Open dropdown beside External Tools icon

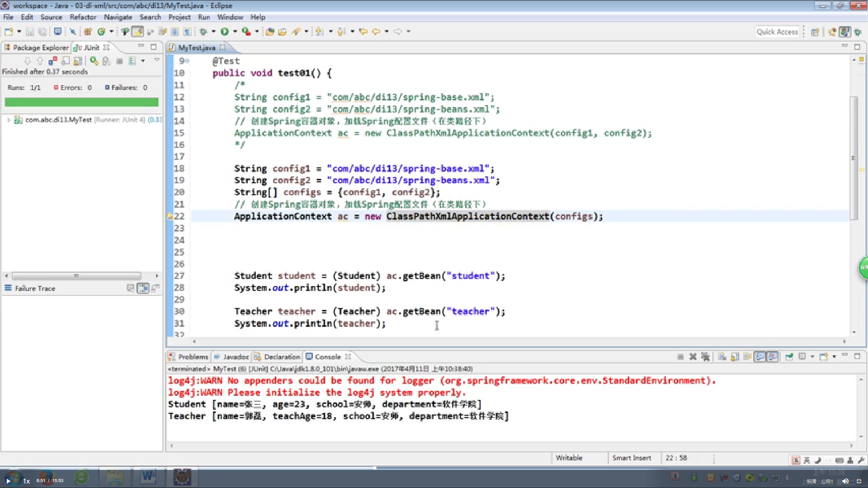257,32
